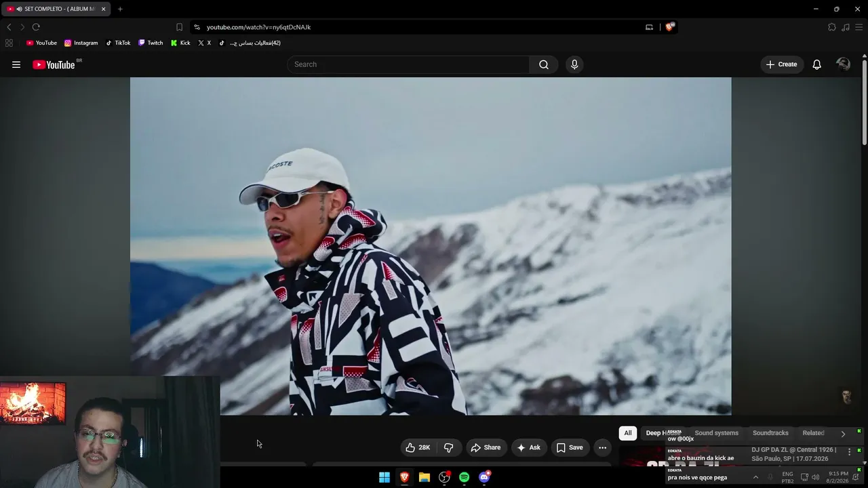The image size is (868, 488).
Task: Open the browser apps grid icon
Action: click(9, 43)
